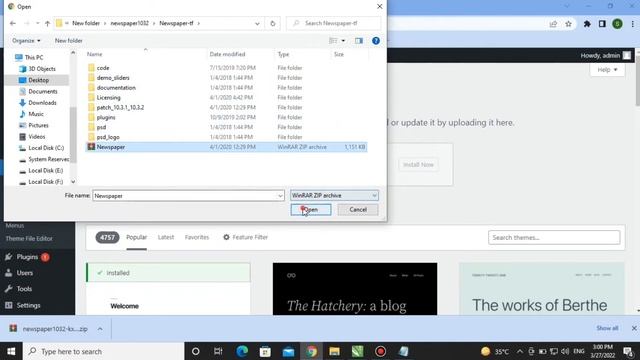Open the Feature Filter
The width and height of the screenshot is (640, 360).
pyautogui.click(x=245, y=237)
